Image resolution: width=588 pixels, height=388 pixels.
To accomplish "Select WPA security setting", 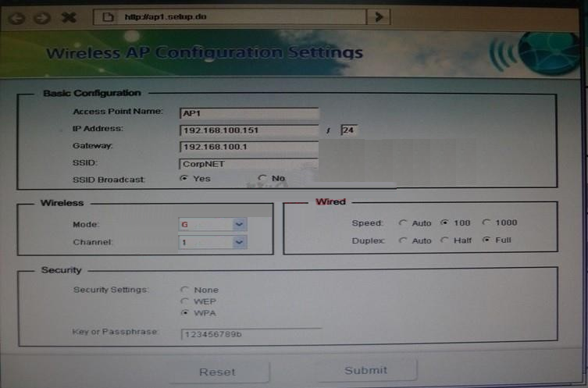I will point(185,313).
